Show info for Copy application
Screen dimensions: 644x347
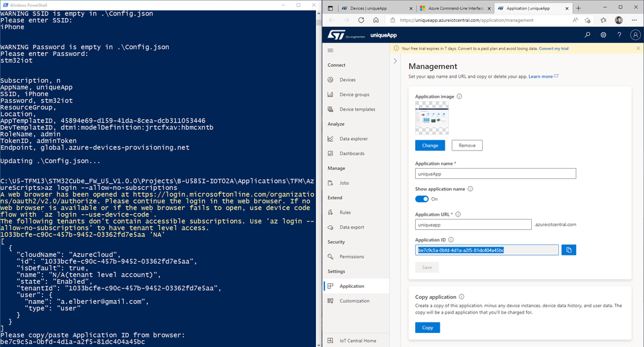462,297
